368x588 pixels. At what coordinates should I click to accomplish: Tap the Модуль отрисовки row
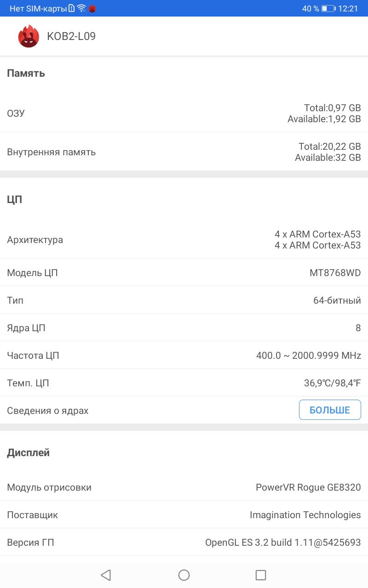click(184, 487)
